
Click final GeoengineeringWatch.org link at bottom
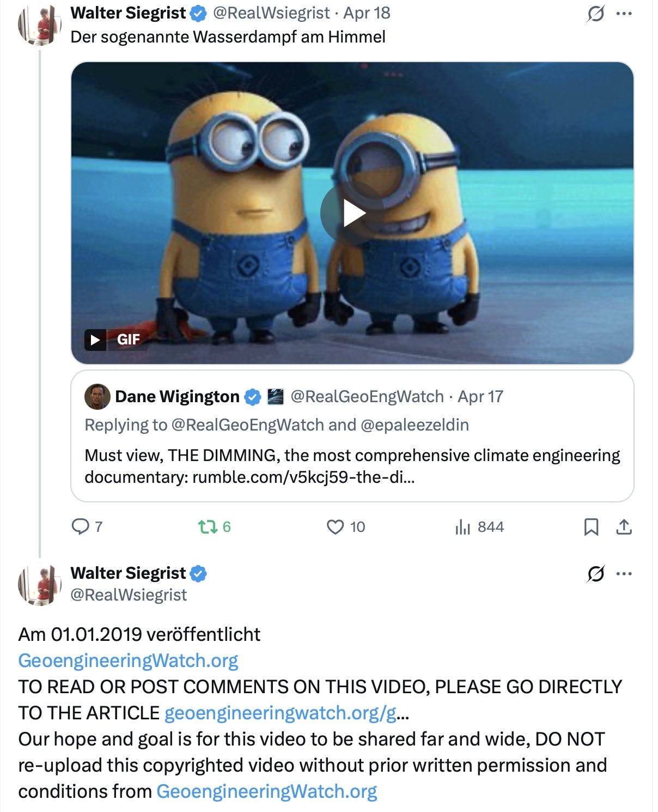(267, 791)
